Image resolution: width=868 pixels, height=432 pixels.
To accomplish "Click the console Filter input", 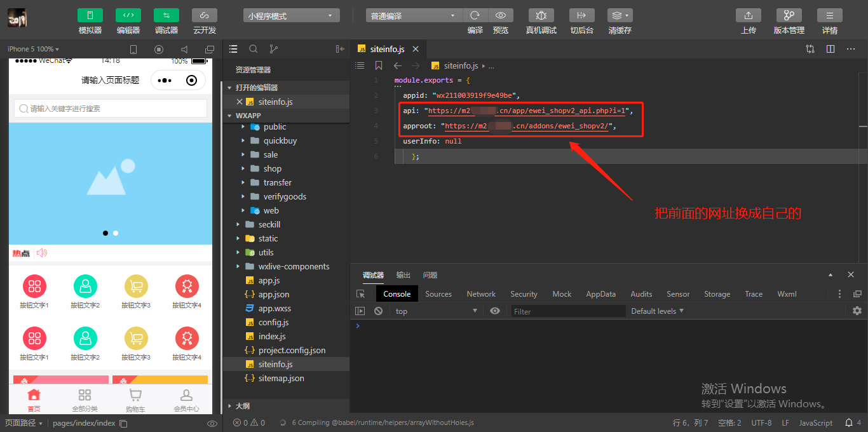I will click(x=568, y=311).
